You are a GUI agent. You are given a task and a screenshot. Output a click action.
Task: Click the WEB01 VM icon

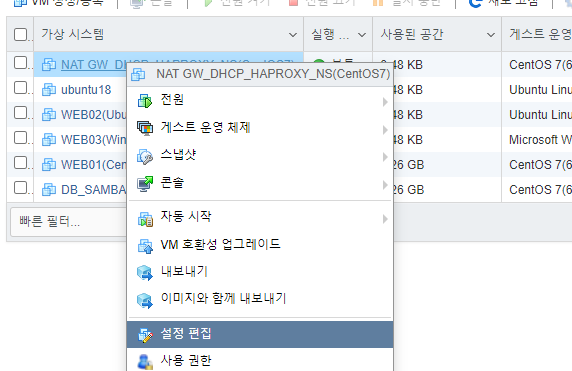pyautogui.click(x=49, y=165)
